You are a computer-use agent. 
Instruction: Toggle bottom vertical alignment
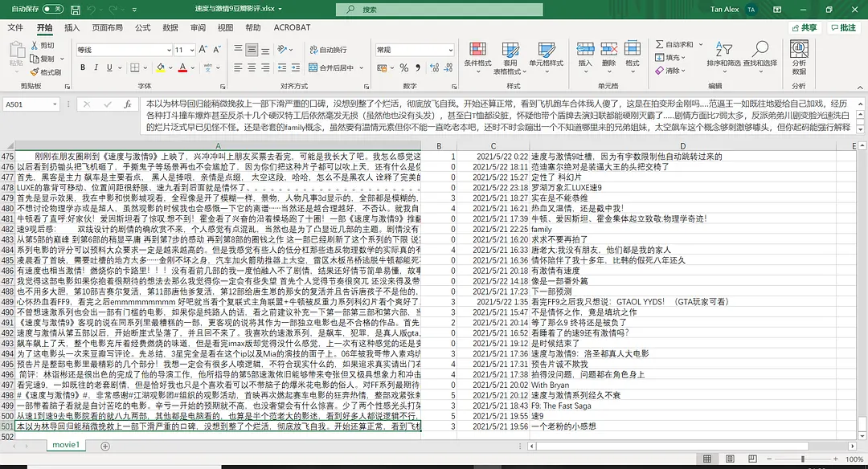click(266, 50)
